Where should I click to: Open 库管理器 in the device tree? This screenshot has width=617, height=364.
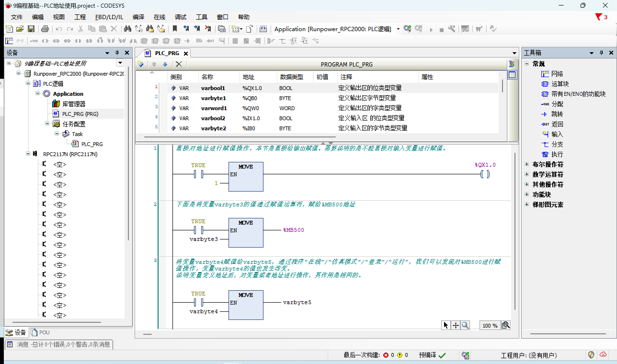[x=69, y=104]
